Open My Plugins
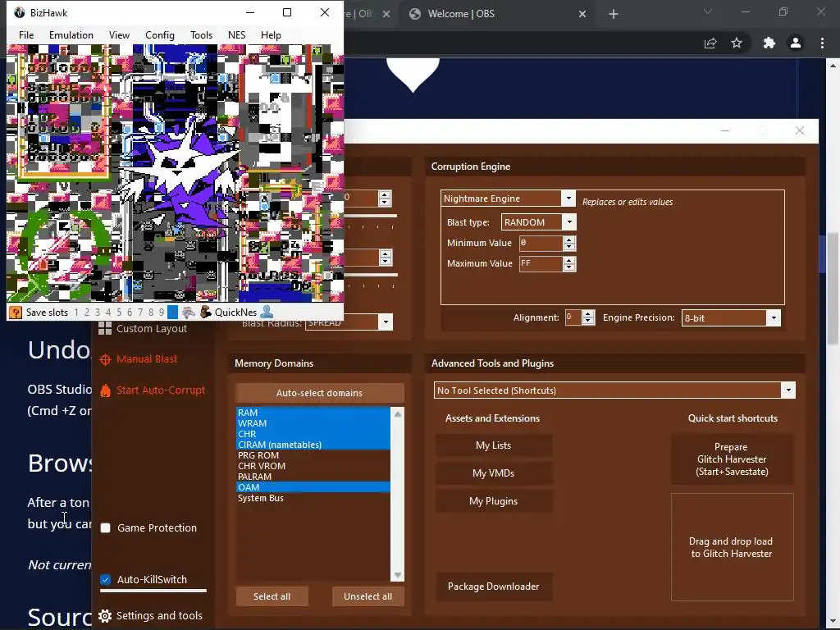840x630 pixels. (x=493, y=501)
